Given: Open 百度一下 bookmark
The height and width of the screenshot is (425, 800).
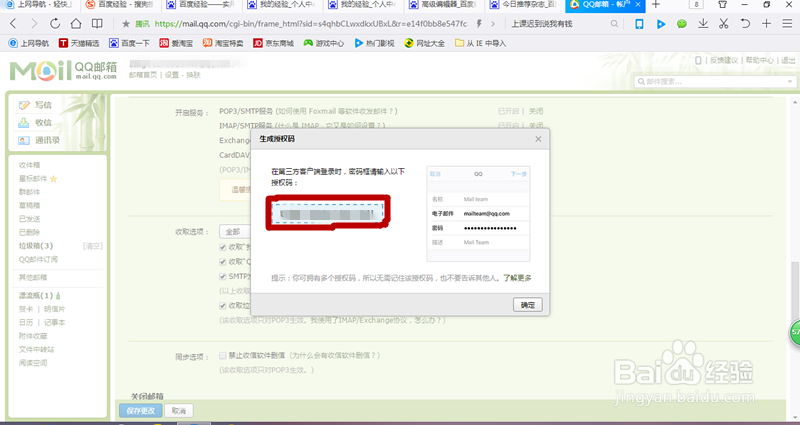Looking at the screenshot, I should click(129, 43).
